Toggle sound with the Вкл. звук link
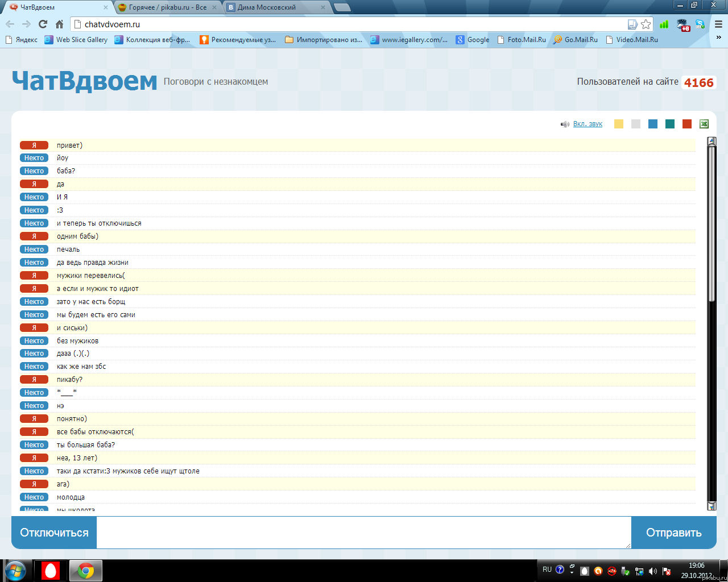Viewport: 728px width, 582px height. click(x=588, y=124)
